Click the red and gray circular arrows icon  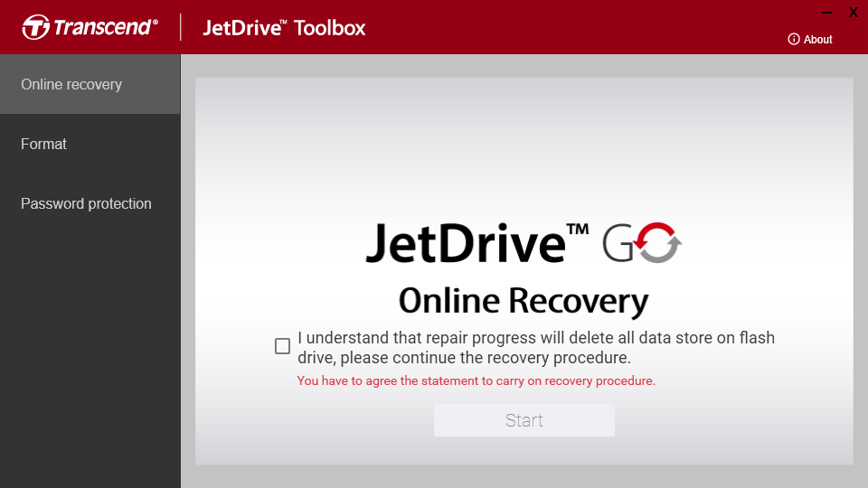pos(657,243)
